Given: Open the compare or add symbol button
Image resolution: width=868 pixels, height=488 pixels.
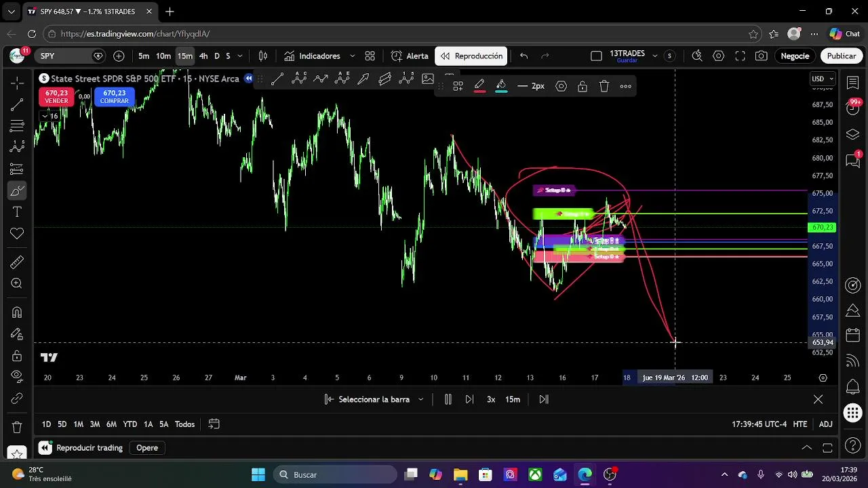Looking at the screenshot, I should tap(119, 56).
